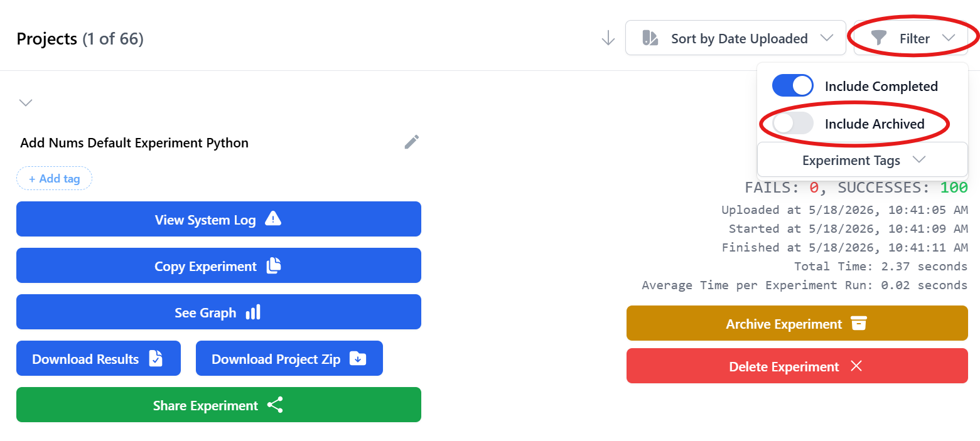Click the bar chart icon on See Graph
Image resolution: width=980 pixels, height=441 pixels.
point(253,312)
